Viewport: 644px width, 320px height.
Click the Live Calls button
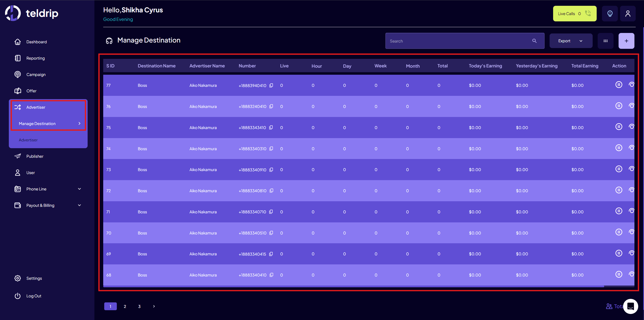[574, 14]
